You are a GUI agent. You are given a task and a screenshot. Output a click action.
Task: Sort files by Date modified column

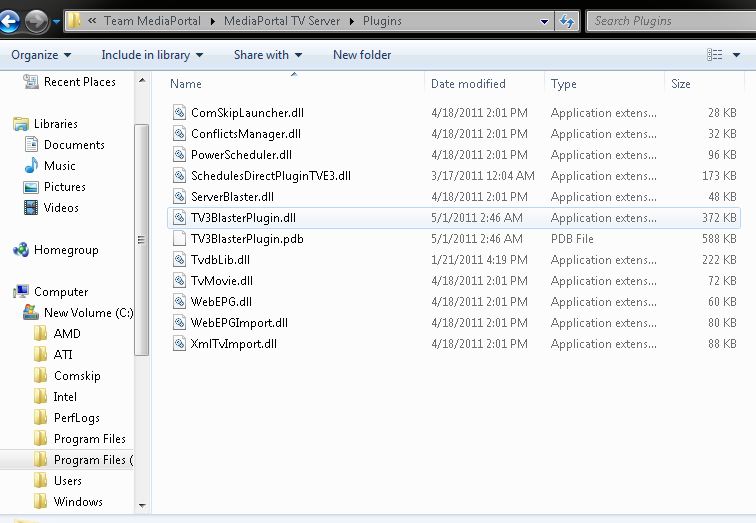(x=468, y=84)
